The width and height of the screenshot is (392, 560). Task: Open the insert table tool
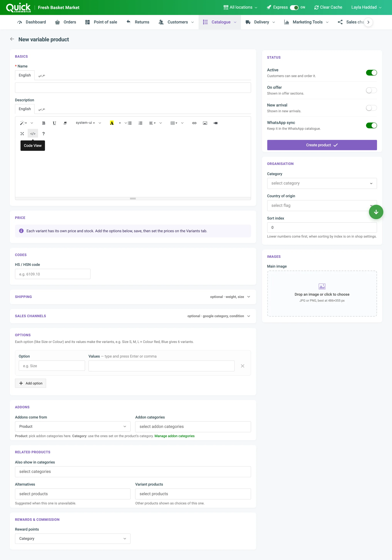pyautogui.click(x=174, y=123)
